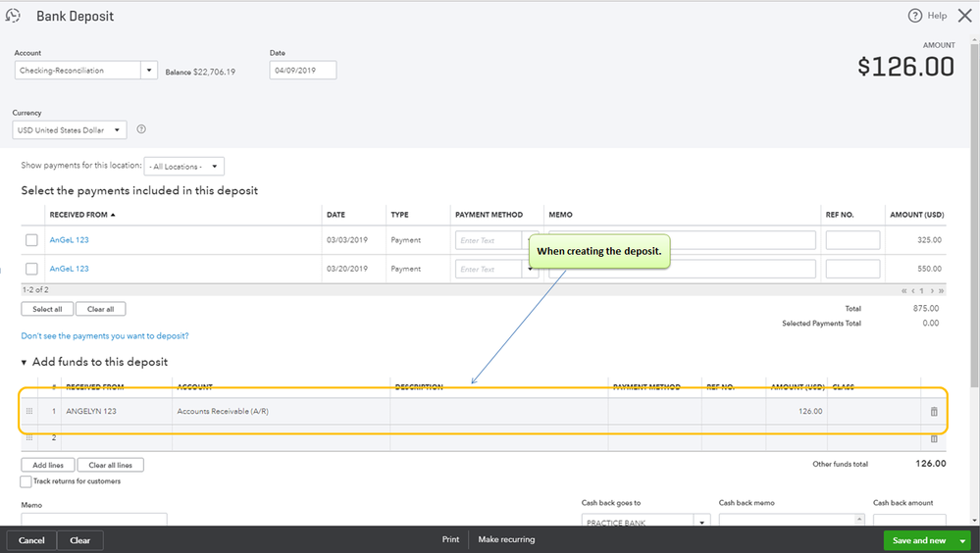Click the deposit Date field
This screenshot has height=553, width=980.
[303, 70]
